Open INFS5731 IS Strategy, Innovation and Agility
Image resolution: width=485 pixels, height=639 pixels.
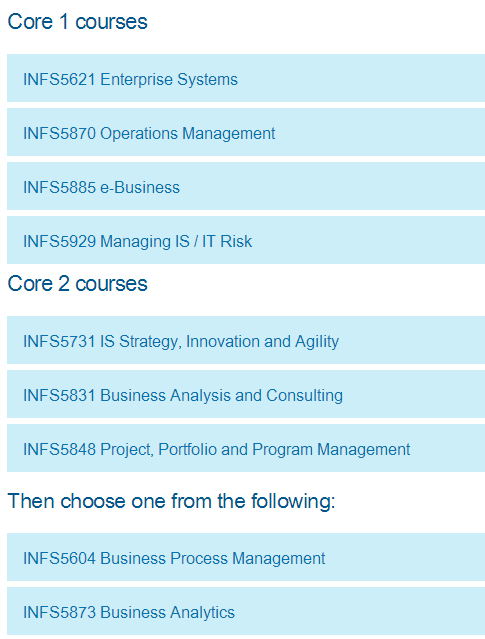point(246,340)
